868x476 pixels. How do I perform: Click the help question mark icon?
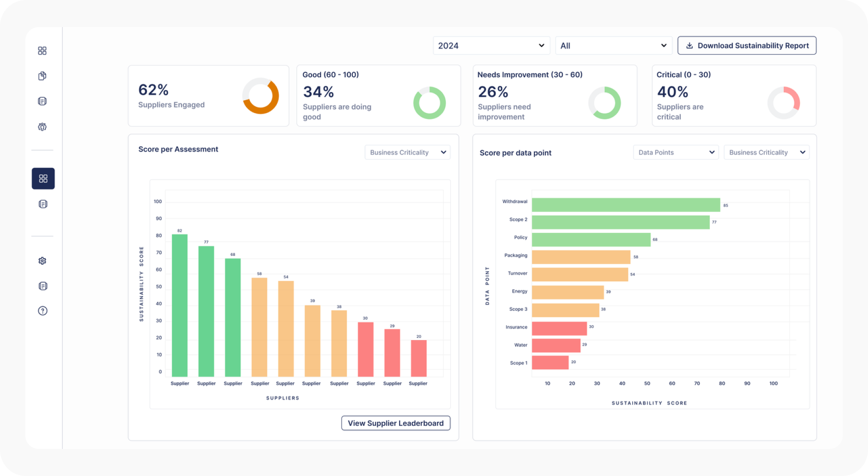click(x=42, y=311)
